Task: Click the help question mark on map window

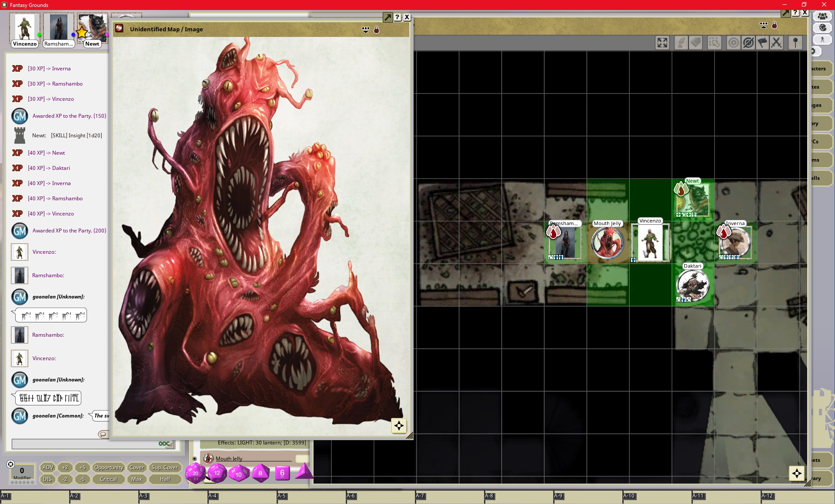Action: click(x=795, y=13)
